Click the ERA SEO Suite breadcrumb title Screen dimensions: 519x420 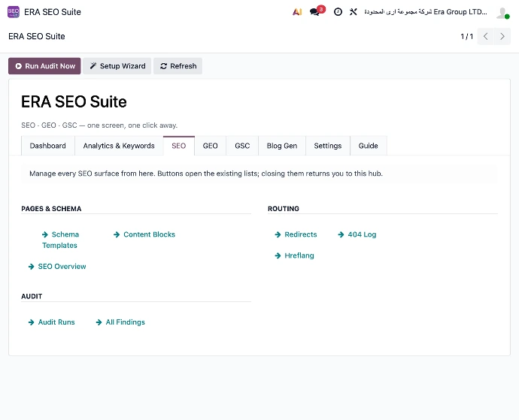[x=37, y=36]
